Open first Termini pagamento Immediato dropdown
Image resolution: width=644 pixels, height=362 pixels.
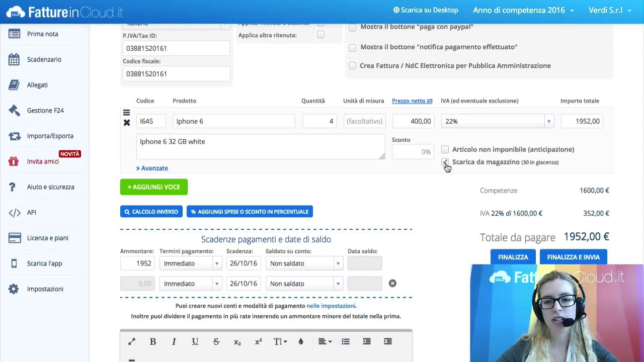[190, 263]
